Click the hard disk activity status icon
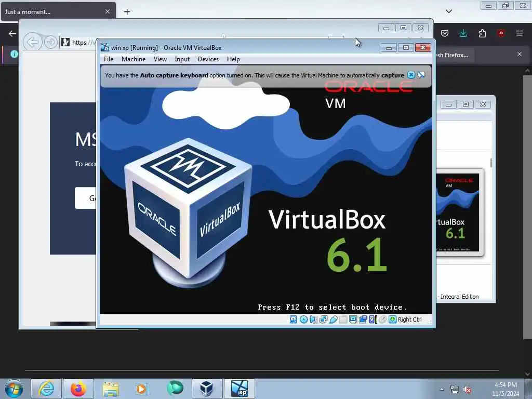Viewport: 532px width, 399px height. pos(294,320)
